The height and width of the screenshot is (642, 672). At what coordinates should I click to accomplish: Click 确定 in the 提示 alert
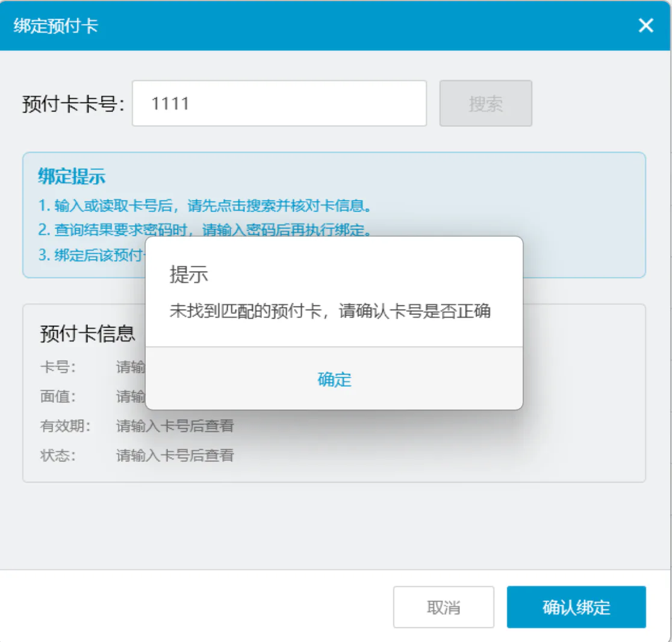(334, 379)
